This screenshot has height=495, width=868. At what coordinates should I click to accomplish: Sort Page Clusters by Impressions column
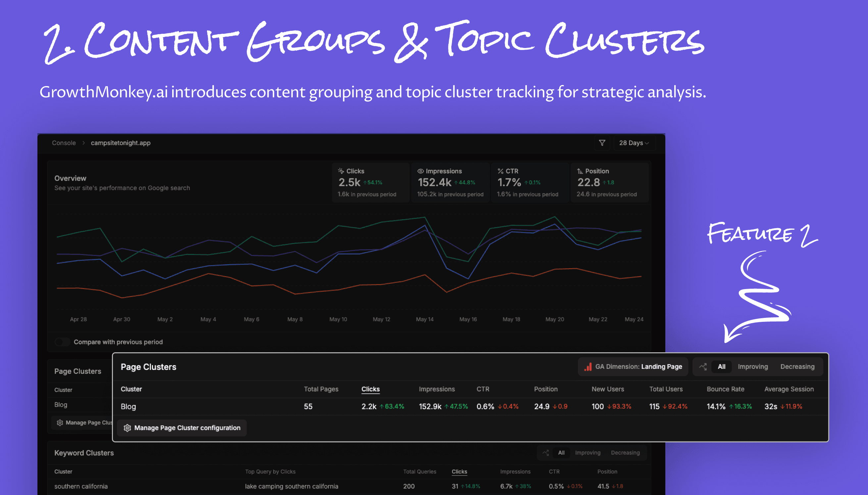tap(436, 389)
